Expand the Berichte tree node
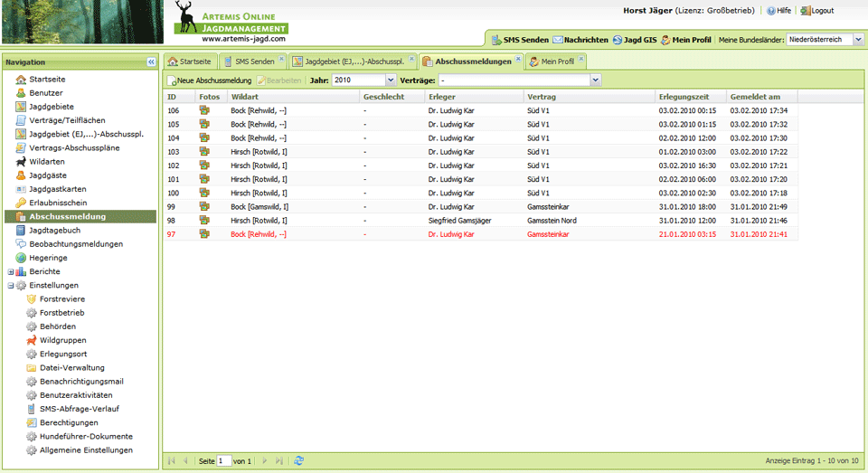The width and height of the screenshot is (868, 473). click(11, 271)
